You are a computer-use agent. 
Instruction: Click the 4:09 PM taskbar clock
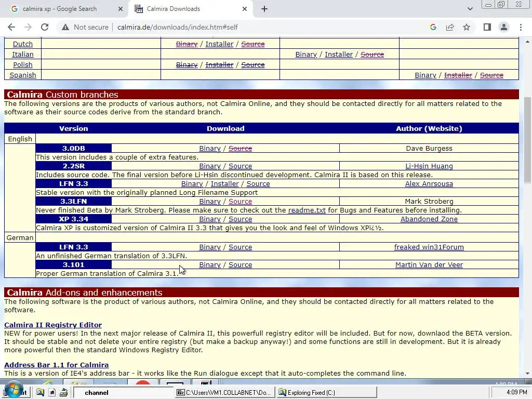(x=517, y=392)
